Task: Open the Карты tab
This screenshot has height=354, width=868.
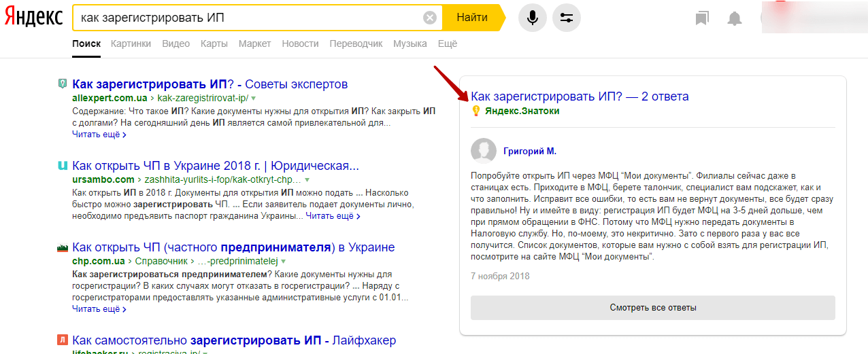Action: pyautogui.click(x=214, y=43)
